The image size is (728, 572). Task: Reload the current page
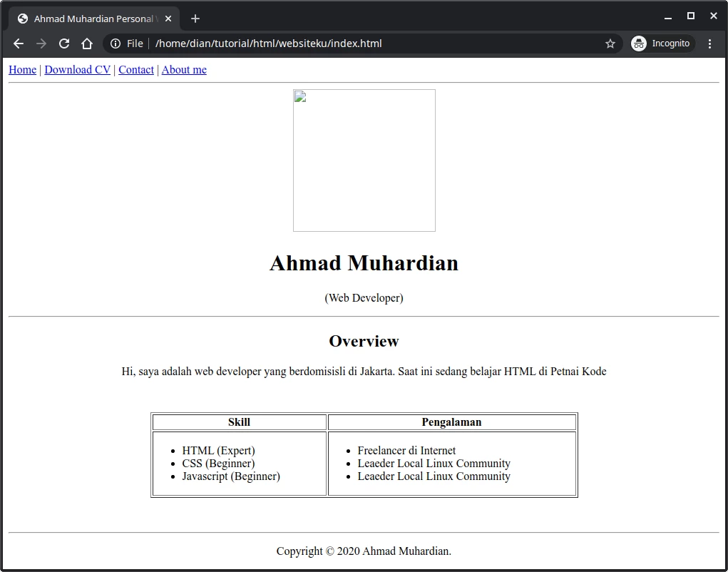click(x=64, y=44)
